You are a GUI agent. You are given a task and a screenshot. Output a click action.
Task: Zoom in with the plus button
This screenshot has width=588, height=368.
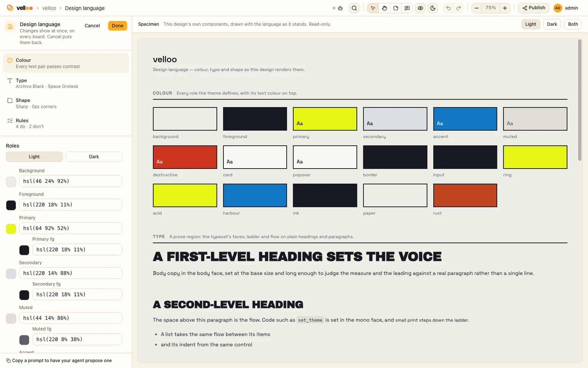(505, 8)
